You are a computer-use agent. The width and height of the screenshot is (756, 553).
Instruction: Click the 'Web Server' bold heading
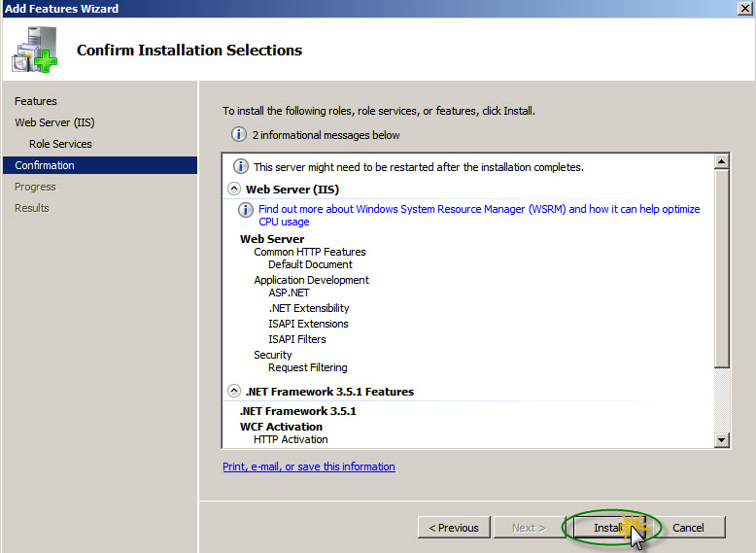(x=272, y=239)
